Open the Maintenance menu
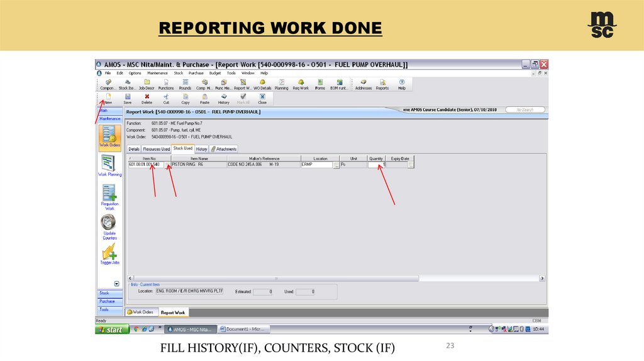The height and width of the screenshot is (361, 644). (x=157, y=73)
